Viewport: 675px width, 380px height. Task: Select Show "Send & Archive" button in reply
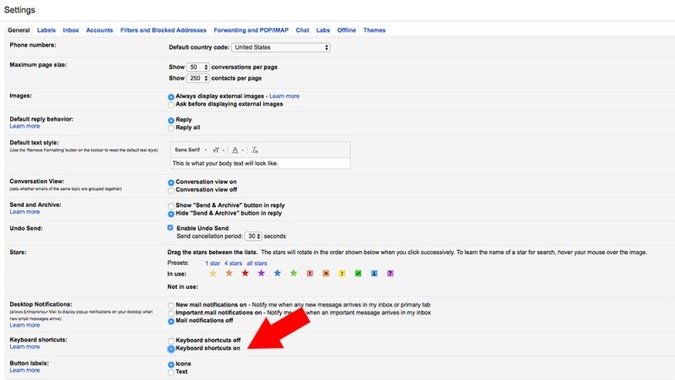tap(171, 206)
